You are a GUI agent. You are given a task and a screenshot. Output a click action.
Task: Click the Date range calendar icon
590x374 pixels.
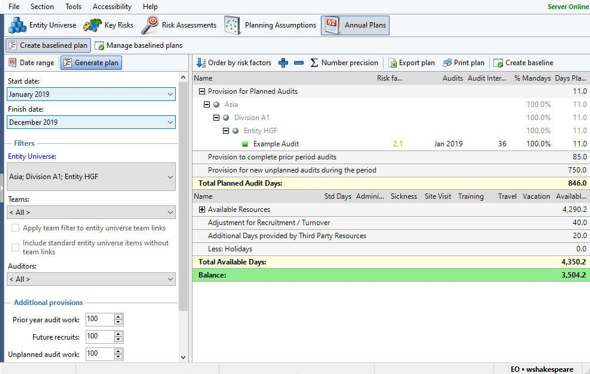12,62
